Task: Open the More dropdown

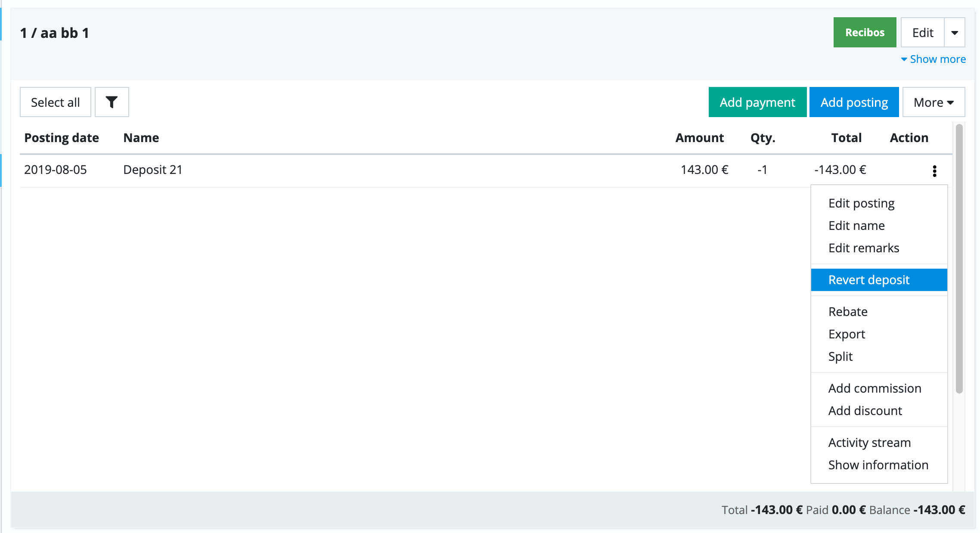Action: pos(933,102)
